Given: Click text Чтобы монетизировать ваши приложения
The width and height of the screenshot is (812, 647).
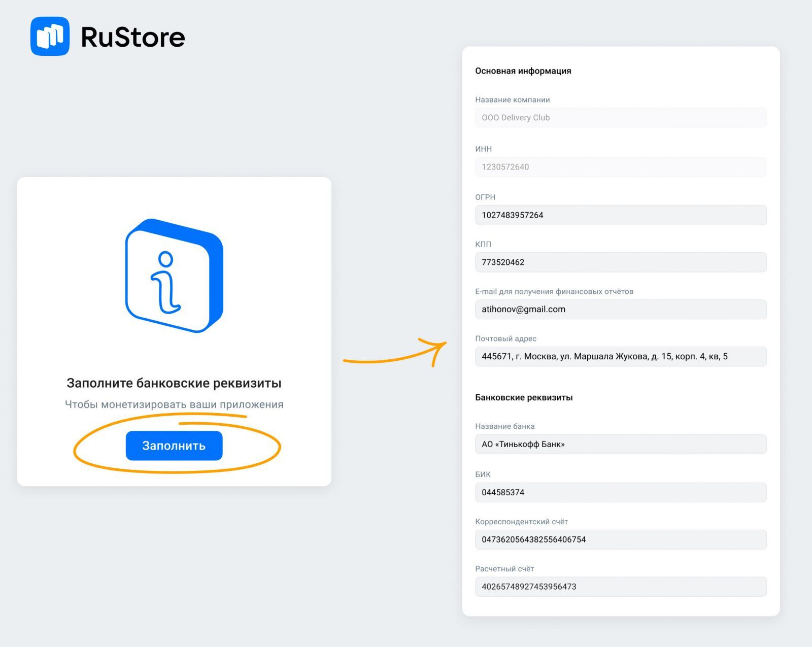Looking at the screenshot, I should coord(174,404).
